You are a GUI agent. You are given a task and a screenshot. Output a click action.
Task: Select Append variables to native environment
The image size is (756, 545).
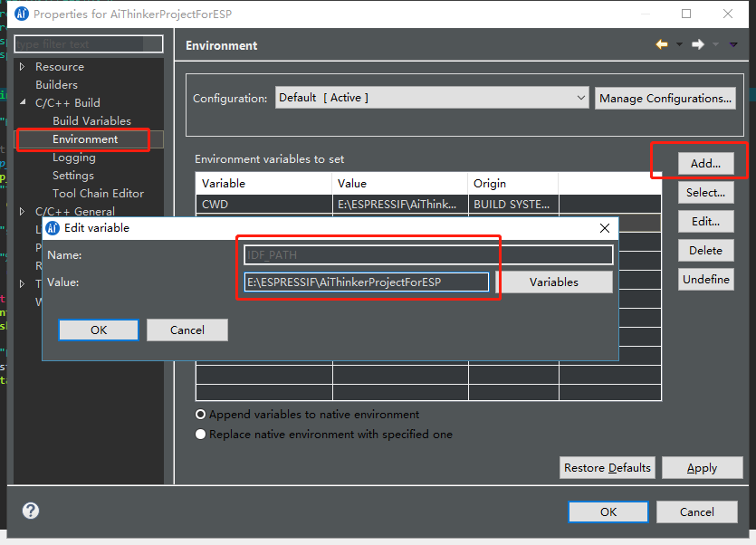(201, 415)
